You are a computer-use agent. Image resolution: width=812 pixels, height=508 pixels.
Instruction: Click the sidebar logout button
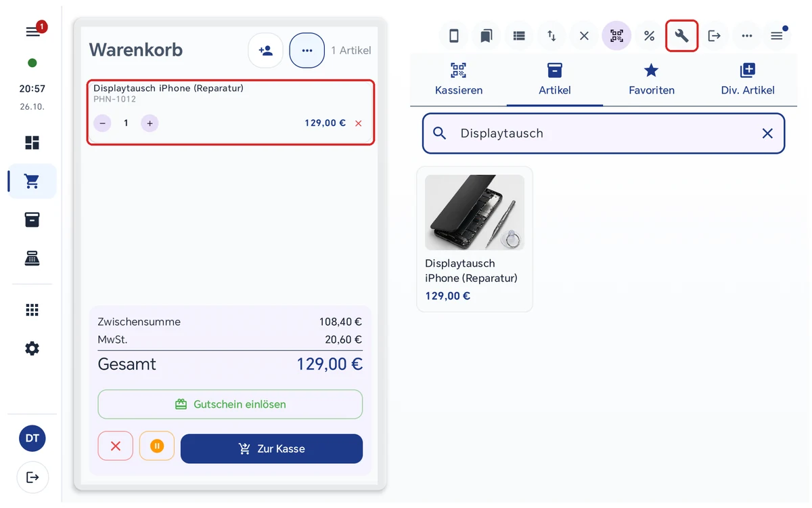point(32,477)
